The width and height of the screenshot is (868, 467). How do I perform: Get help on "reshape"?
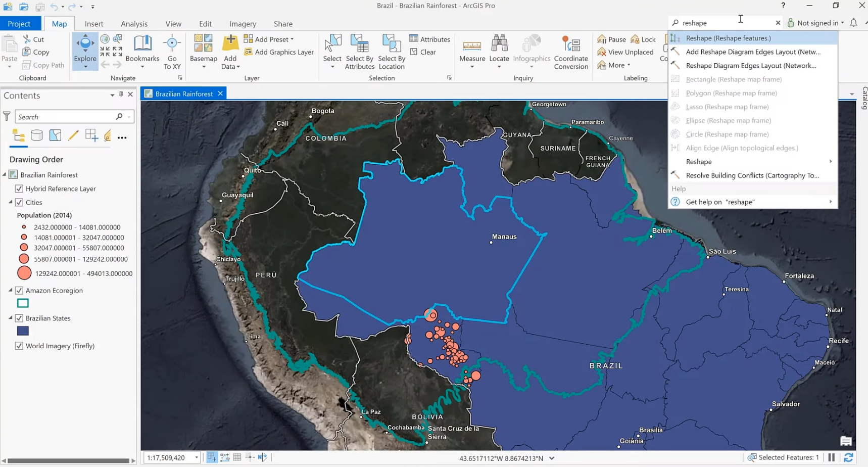click(753, 202)
